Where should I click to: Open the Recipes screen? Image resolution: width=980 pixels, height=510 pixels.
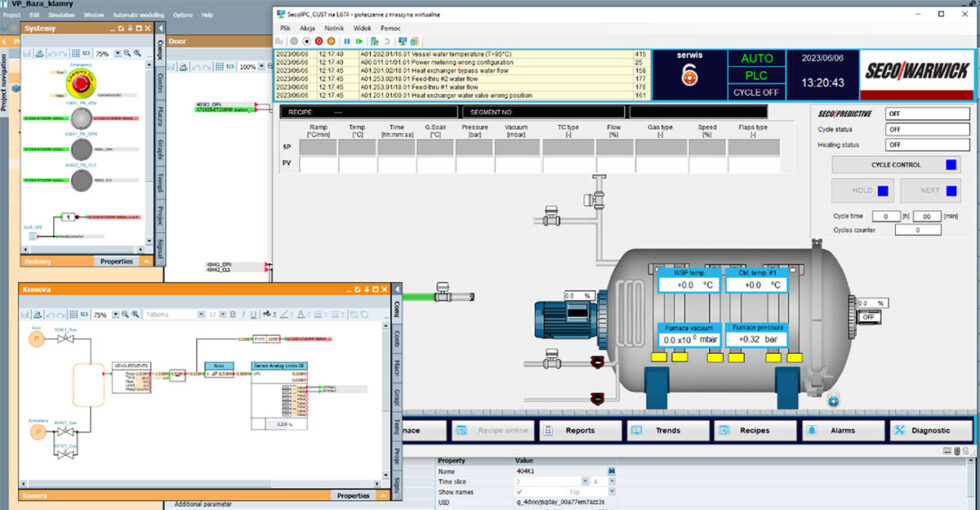click(755, 431)
